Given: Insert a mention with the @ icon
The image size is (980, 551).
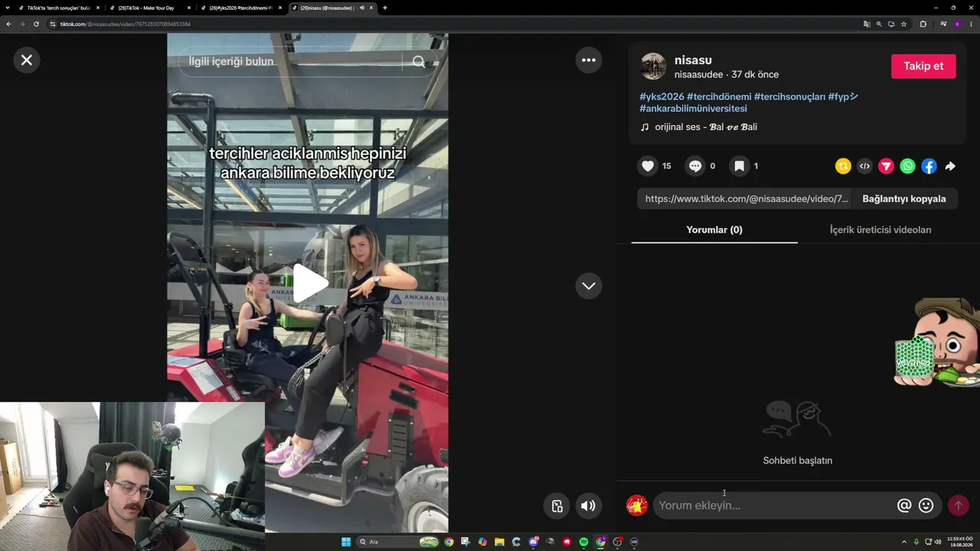Looking at the screenshot, I should [x=904, y=505].
